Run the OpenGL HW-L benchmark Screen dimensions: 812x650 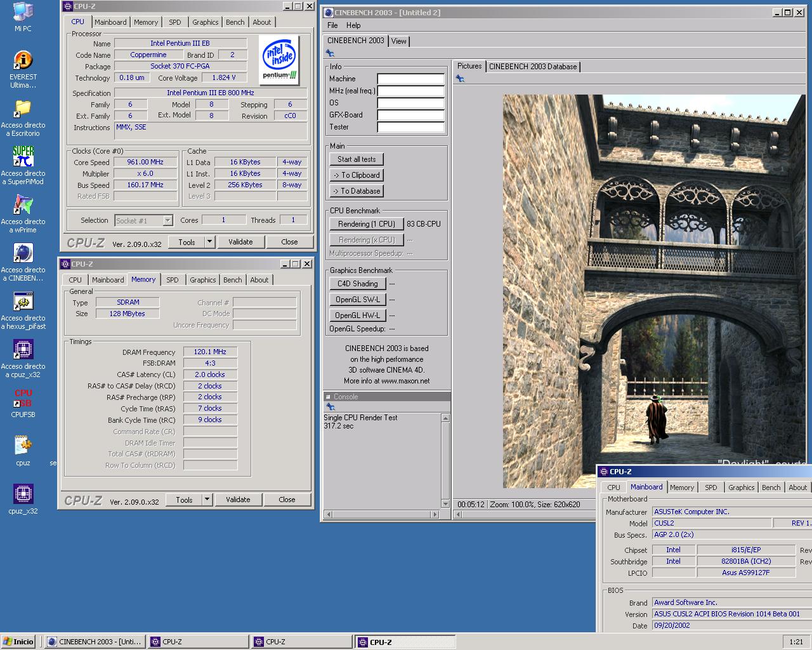358,315
